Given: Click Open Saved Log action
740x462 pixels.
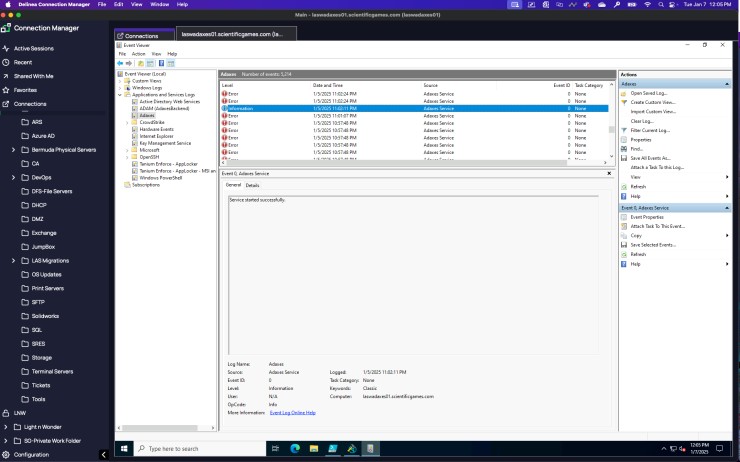Looking at the screenshot, I should tap(648, 93).
